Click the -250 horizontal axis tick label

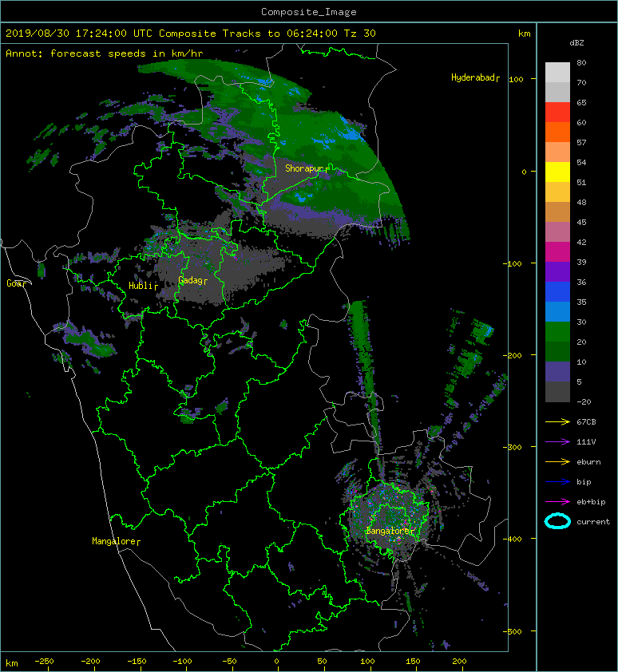(44, 661)
